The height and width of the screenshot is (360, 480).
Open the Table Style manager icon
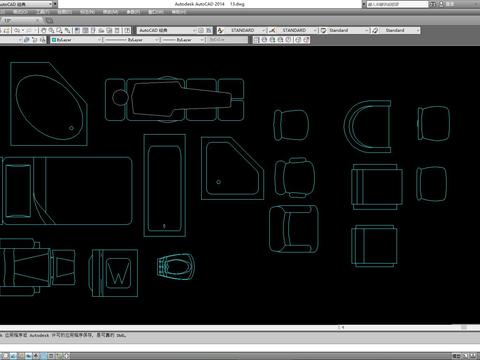coord(323,30)
